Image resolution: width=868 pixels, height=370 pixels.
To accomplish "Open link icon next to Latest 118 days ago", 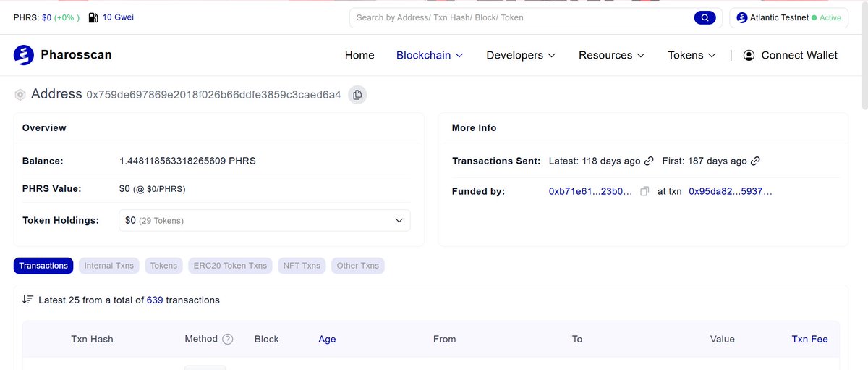I will coord(649,161).
